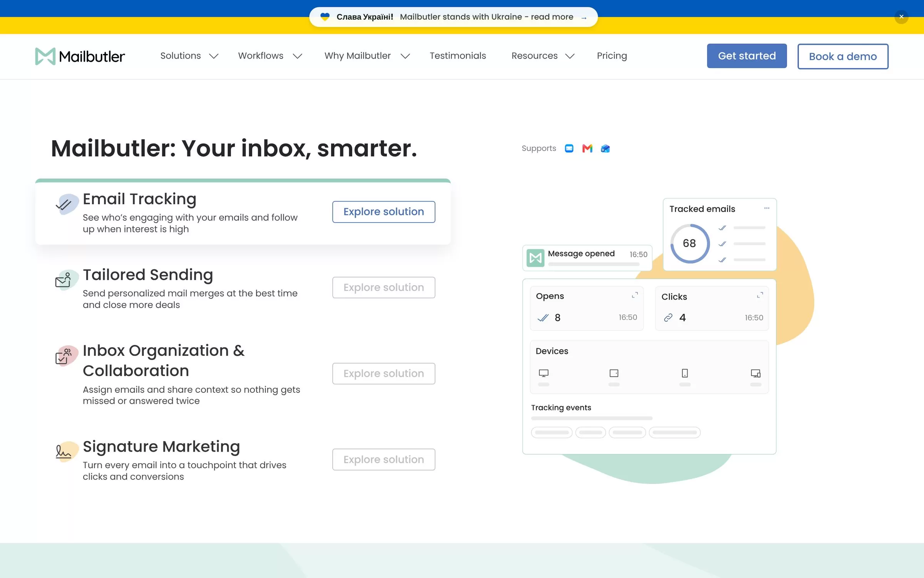The width and height of the screenshot is (924, 578).
Task: Click the Book a demo button
Action: [843, 56]
